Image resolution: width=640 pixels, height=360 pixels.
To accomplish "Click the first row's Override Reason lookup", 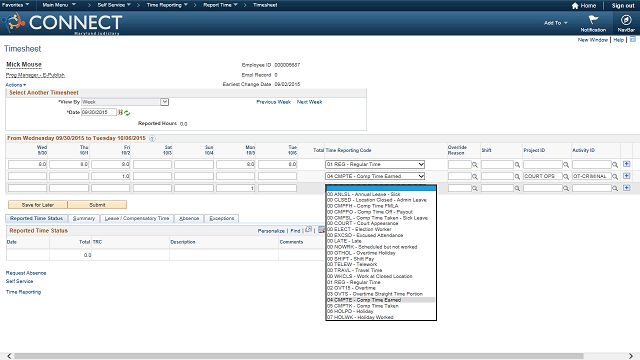I will coord(475,164).
